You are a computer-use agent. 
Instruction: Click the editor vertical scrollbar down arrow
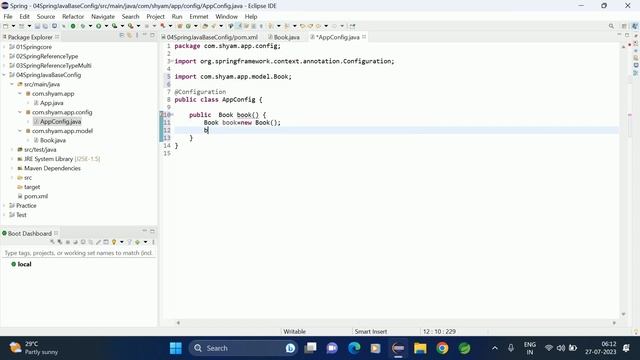pos(623,314)
